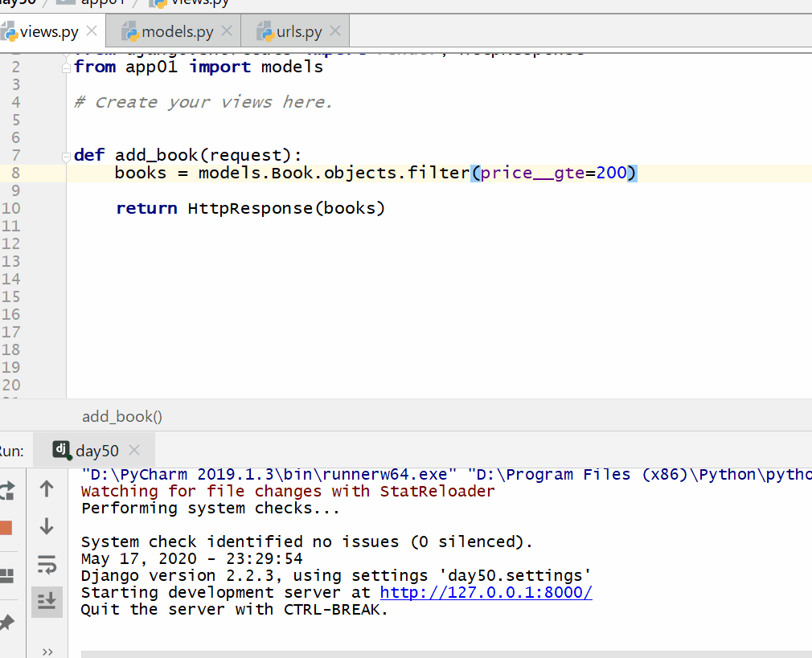Toggle soft-wrap in the Run console
The width and height of the screenshot is (812, 658).
click(47, 566)
